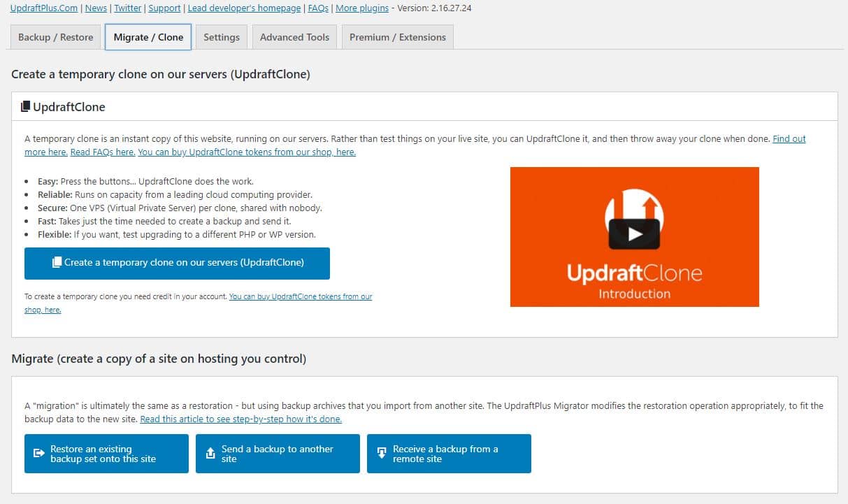This screenshot has width=848, height=504.
Task: Follow the News link
Action: pos(96,8)
